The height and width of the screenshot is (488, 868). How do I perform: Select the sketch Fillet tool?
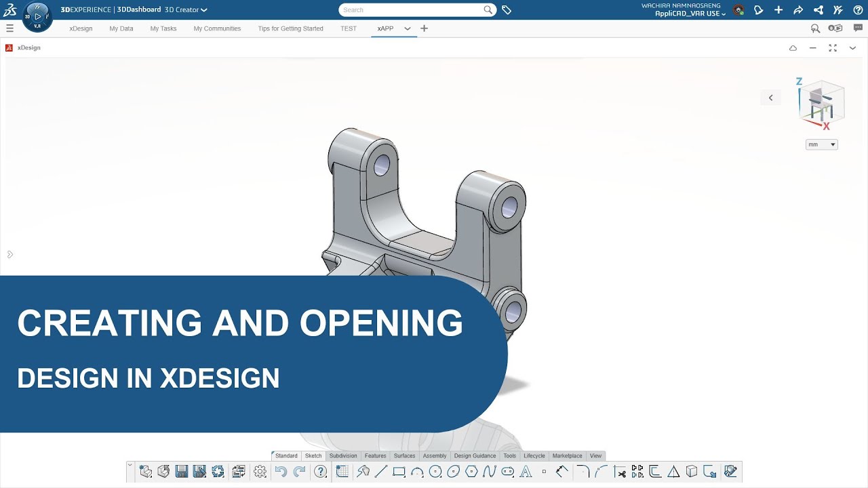[x=583, y=472]
